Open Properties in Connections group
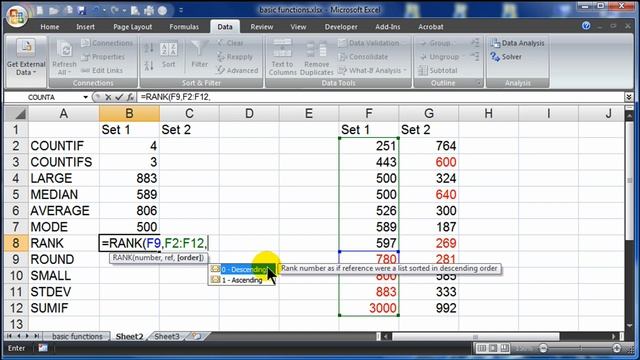This screenshot has width=640, height=360. [x=103, y=57]
